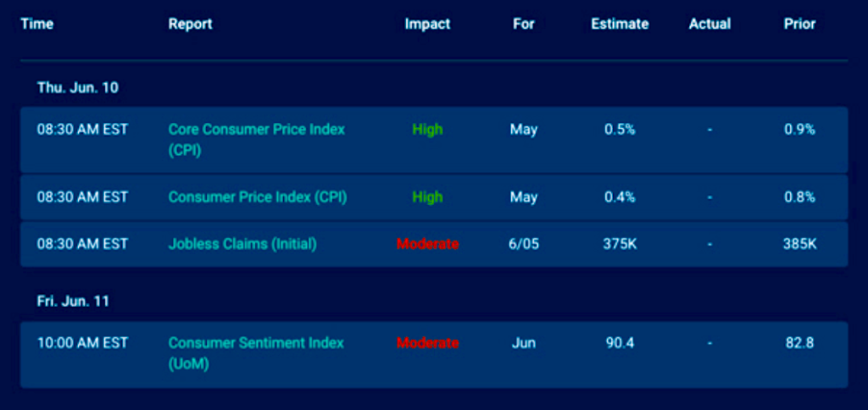The width and height of the screenshot is (868, 410).
Task: Select the 0.9% prior value
Action: 799,130
